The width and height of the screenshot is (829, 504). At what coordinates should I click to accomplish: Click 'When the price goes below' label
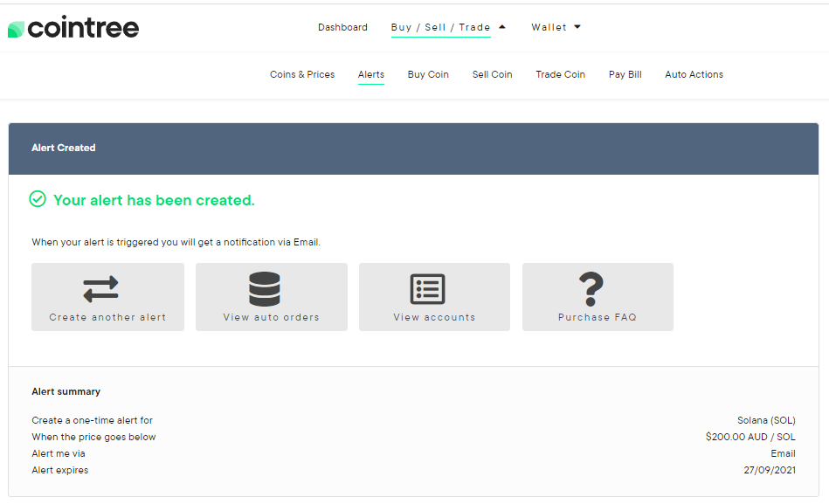pos(93,437)
